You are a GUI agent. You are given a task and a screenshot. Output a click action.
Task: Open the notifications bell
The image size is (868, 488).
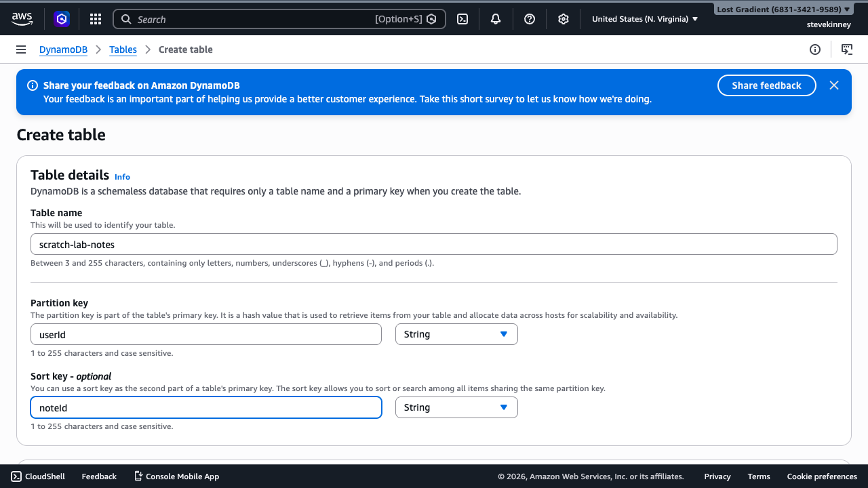pyautogui.click(x=496, y=19)
